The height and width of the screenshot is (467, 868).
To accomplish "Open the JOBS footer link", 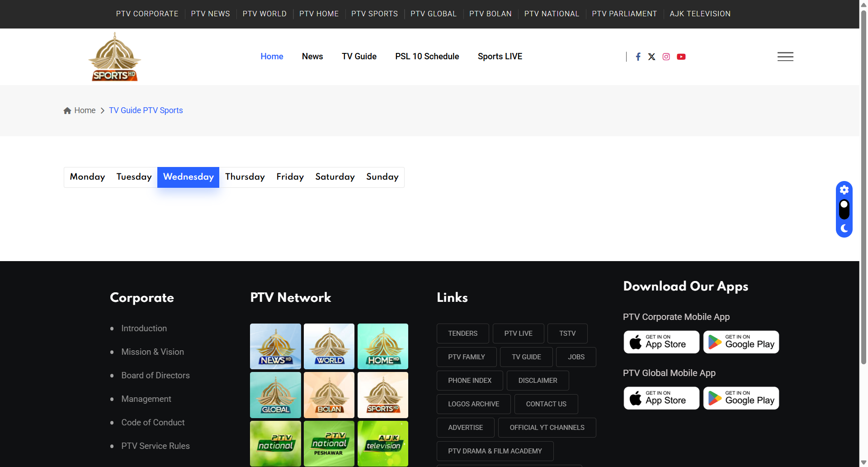I will coord(576,357).
